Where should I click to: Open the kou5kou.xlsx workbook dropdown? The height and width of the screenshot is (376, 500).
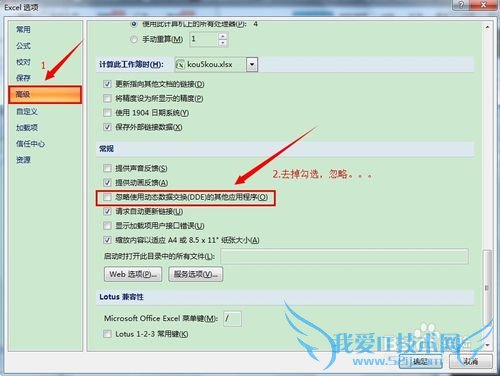pos(252,64)
